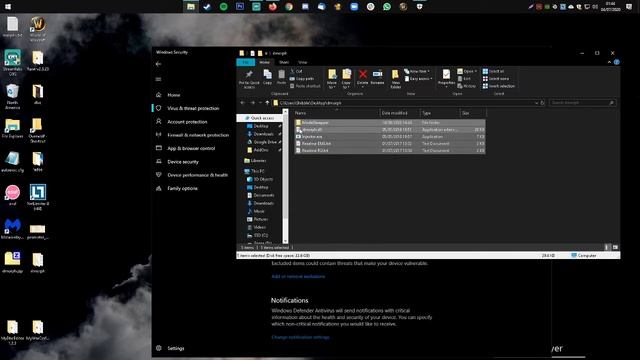Go back in Windows Security
Image resolution: width=640 pixels, height=360 pixels.
pyautogui.click(x=158, y=64)
